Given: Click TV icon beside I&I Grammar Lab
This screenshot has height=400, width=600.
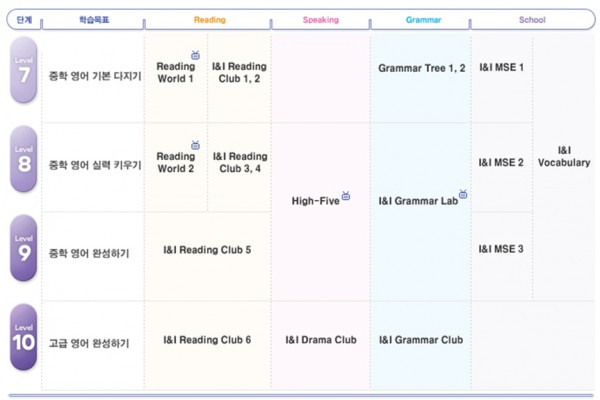Looking at the screenshot, I should tap(463, 194).
